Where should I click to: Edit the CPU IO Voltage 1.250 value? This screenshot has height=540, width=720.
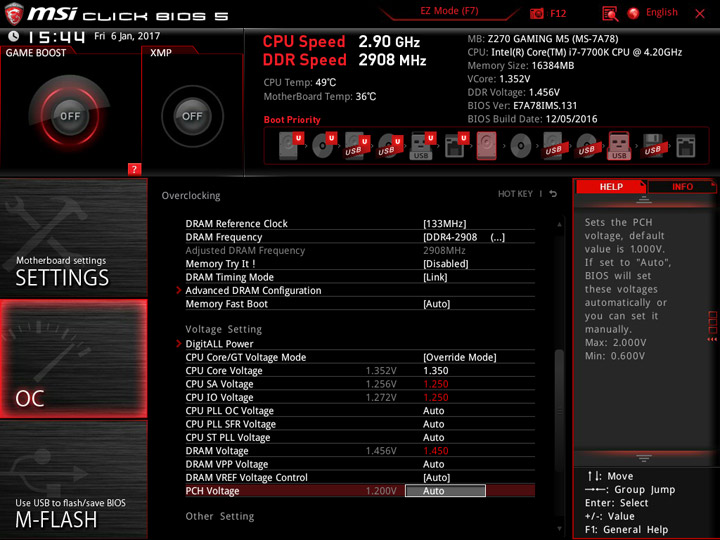[435, 397]
